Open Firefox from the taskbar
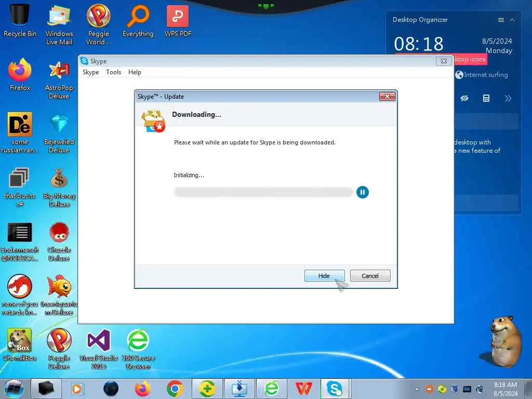This screenshot has height=399, width=532. click(x=143, y=389)
